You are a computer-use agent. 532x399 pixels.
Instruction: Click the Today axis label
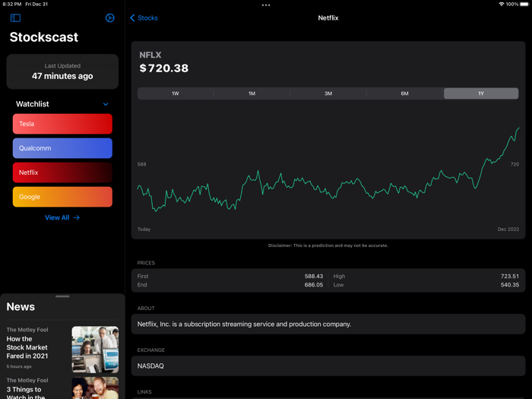point(144,230)
